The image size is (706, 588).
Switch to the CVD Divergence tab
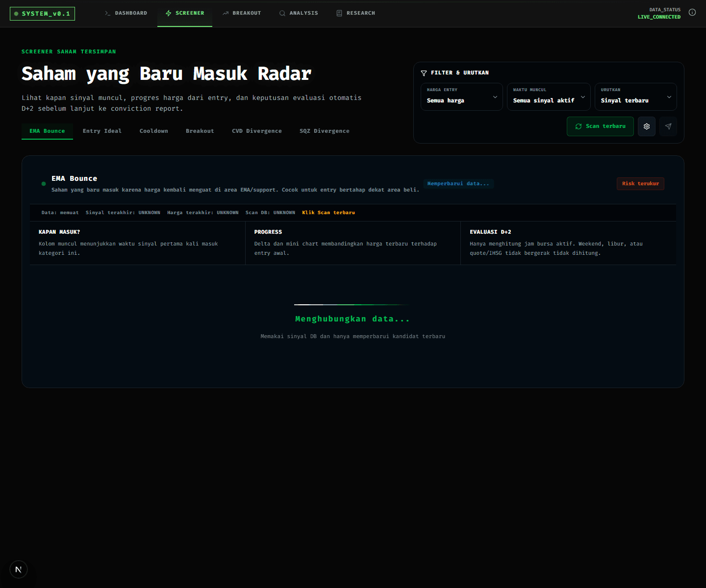pyautogui.click(x=257, y=131)
